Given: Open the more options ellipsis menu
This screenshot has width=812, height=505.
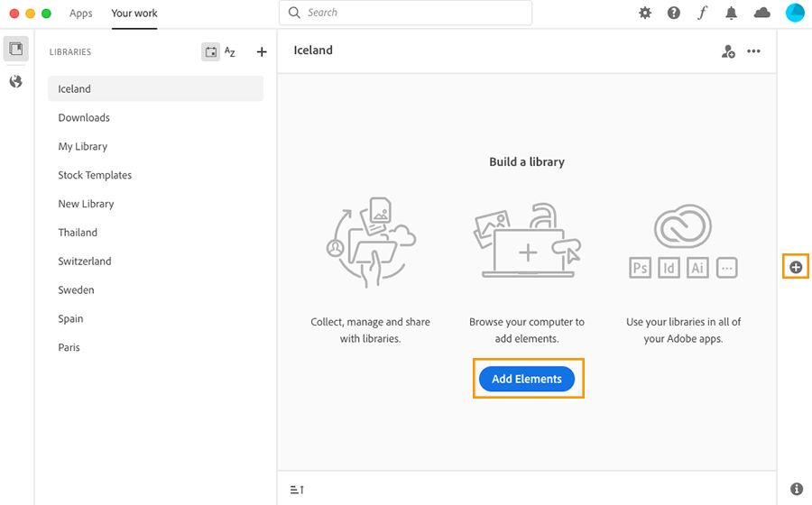Looking at the screenshot, I should tap(754, 51).
